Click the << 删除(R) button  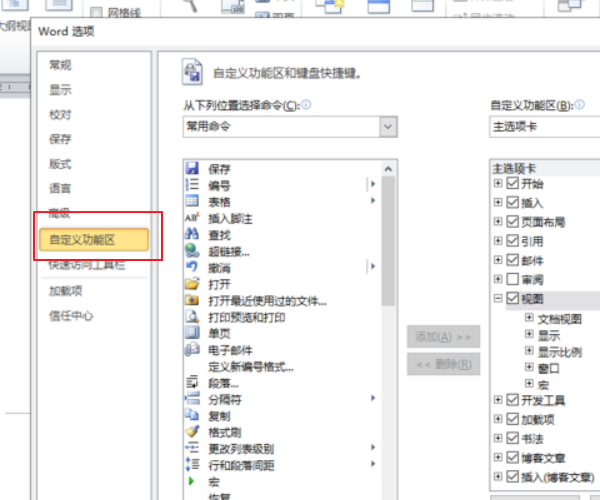click(x=443, y=364)
